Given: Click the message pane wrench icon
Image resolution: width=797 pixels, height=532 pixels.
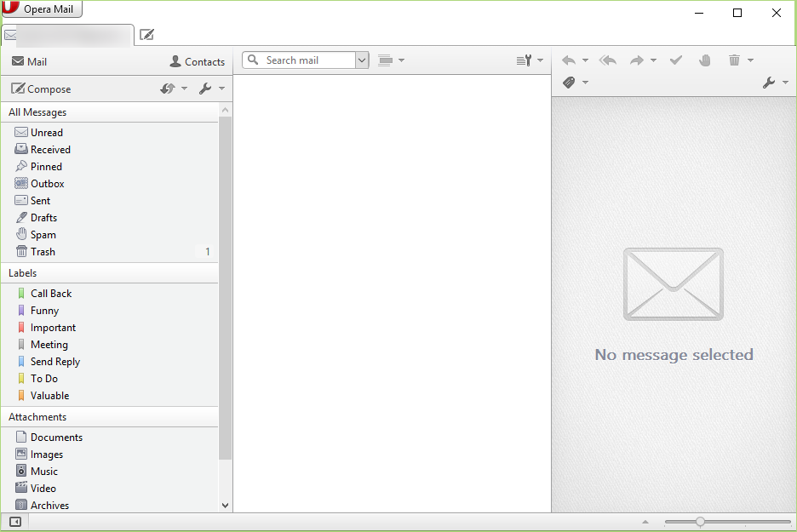Looking at the screenshot, I should coord(769,83).
